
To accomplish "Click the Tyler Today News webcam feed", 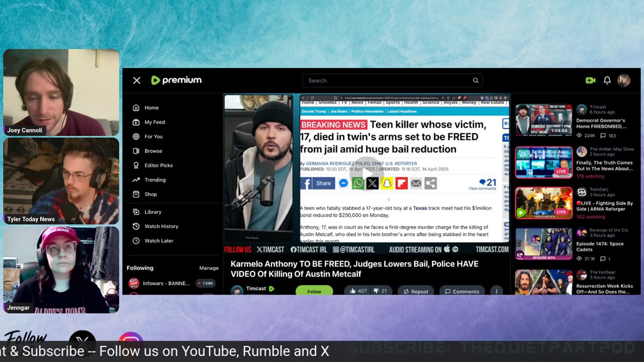I will click(61, 182).
